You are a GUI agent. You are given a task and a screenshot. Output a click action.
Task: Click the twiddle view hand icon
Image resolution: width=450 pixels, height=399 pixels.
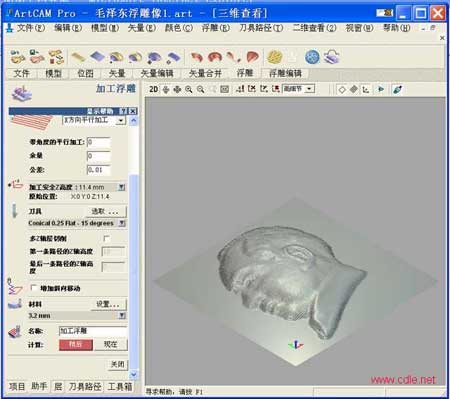[166, 89]
